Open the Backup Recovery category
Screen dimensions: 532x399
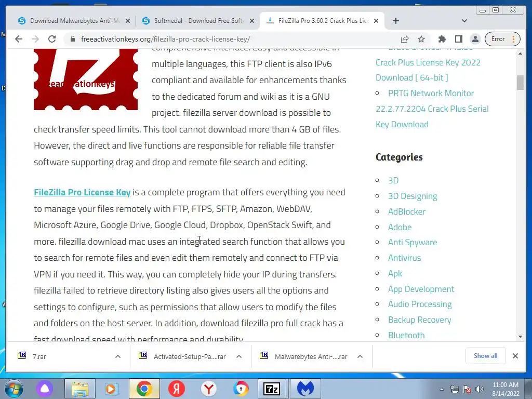click(x=419, y=320)
